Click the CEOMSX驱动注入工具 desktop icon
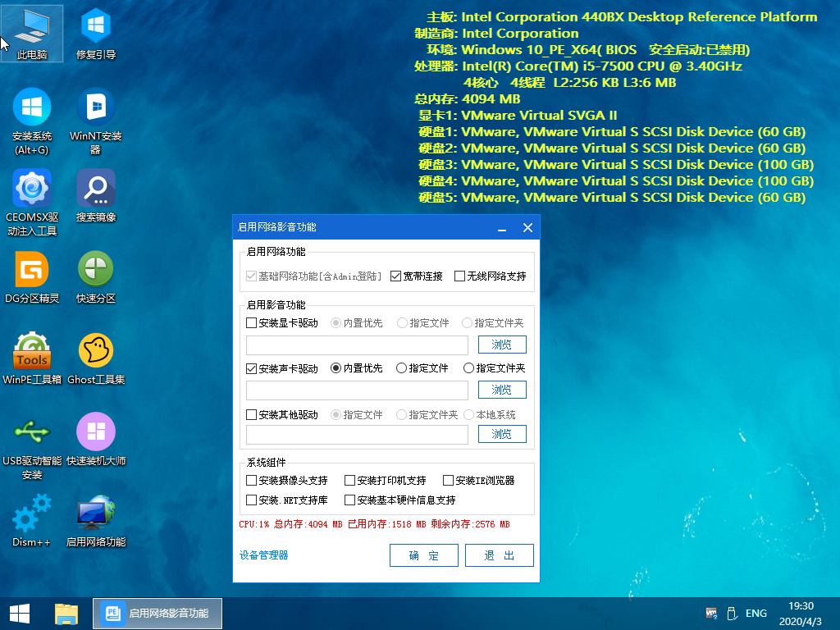 [32, 203]
